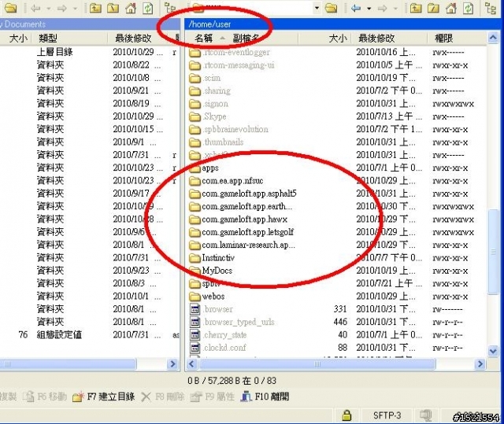Go back in local panel history
The height and width of the screenshot is (424, 504).
point(35,8)
